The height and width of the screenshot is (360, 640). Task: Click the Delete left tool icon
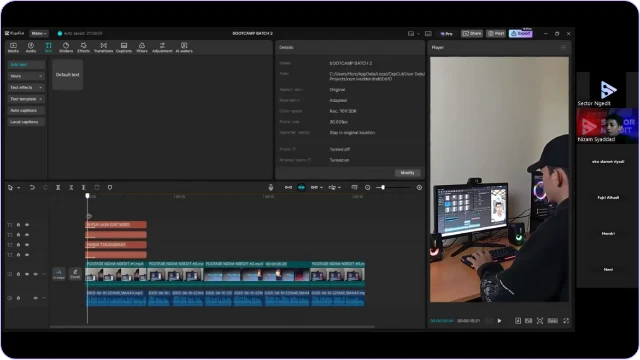(x=71, y=187)
